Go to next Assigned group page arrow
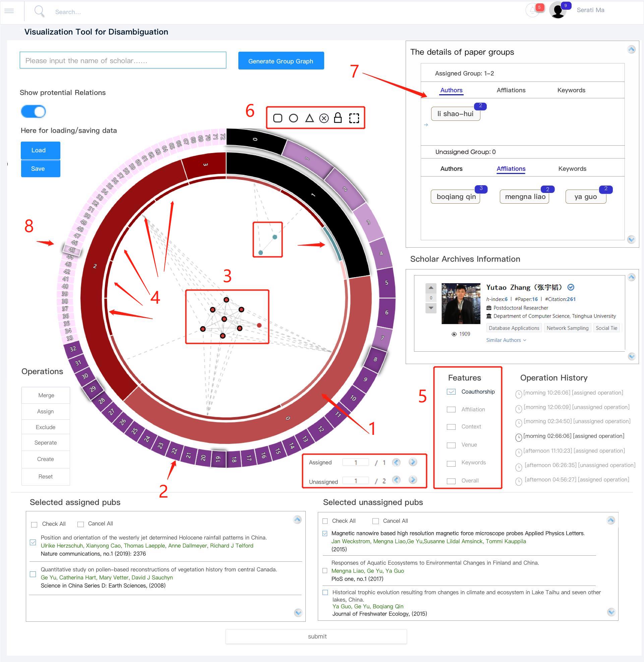The image size is (644, 662). (x=412, y=462)
